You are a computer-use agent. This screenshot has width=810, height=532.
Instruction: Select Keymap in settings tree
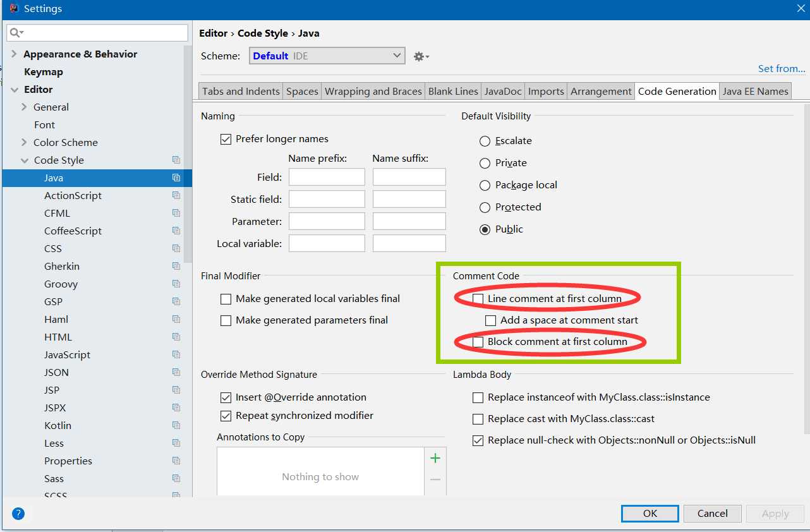click(44, 72)
